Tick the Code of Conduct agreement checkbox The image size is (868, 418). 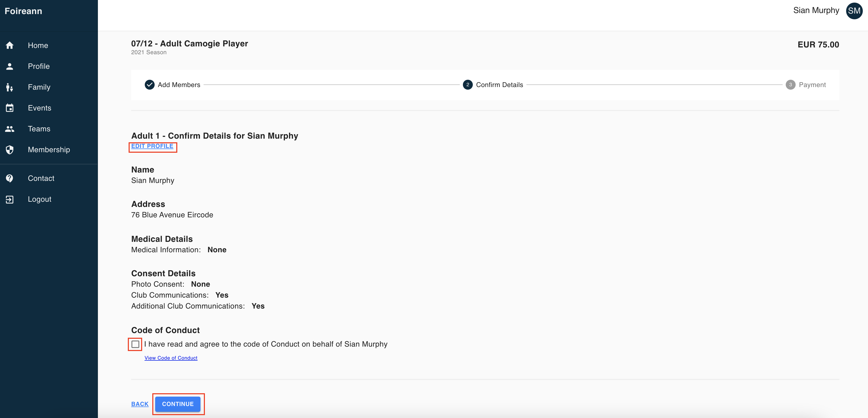[135, 344]
